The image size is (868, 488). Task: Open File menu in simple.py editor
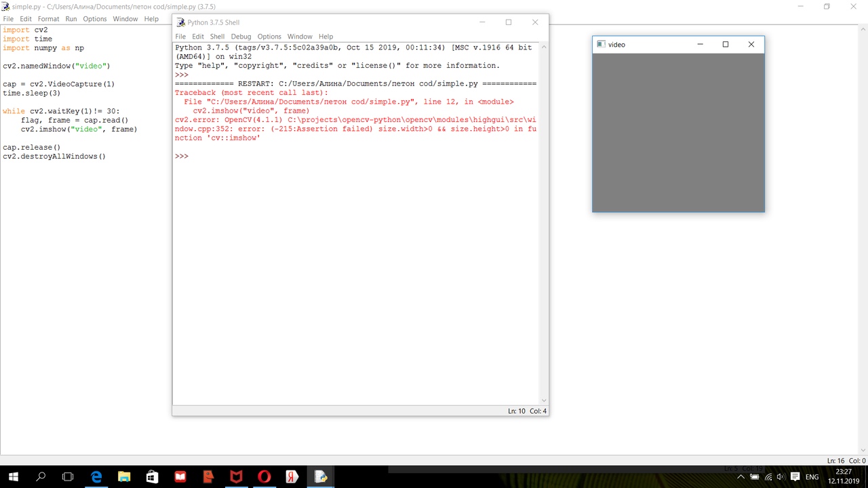click(8, 19)
